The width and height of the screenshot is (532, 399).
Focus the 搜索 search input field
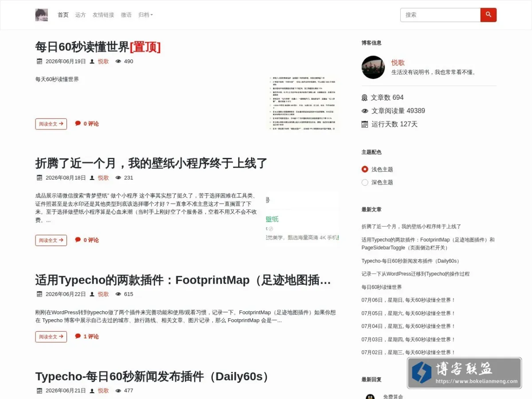point(440,15)
